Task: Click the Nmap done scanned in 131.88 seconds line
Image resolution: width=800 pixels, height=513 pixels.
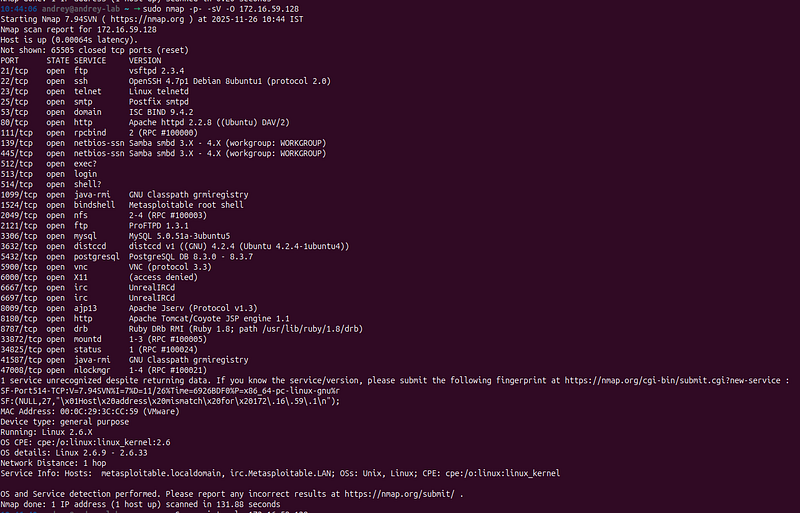Action: point(140,504)
